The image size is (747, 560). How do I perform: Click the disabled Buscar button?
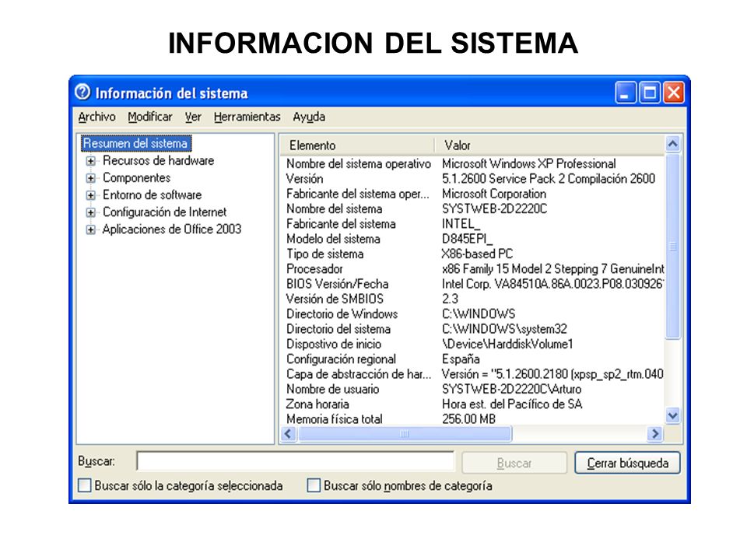click(514, 463)
